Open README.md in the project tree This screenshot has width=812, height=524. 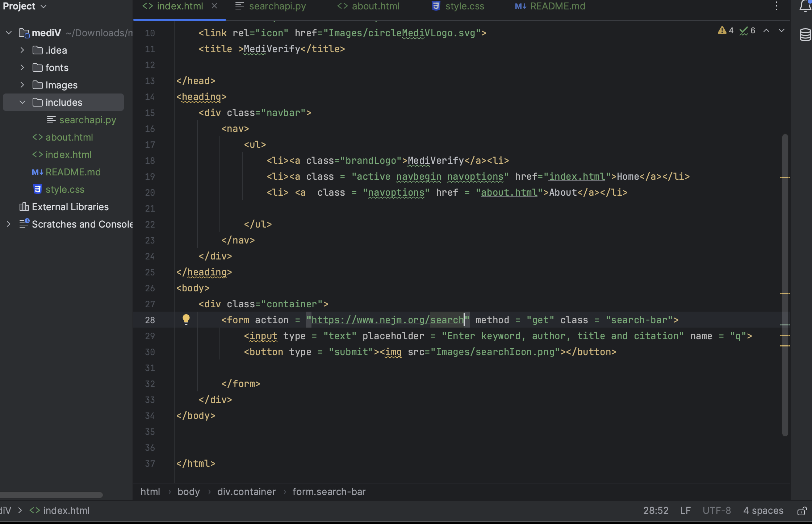73,172
